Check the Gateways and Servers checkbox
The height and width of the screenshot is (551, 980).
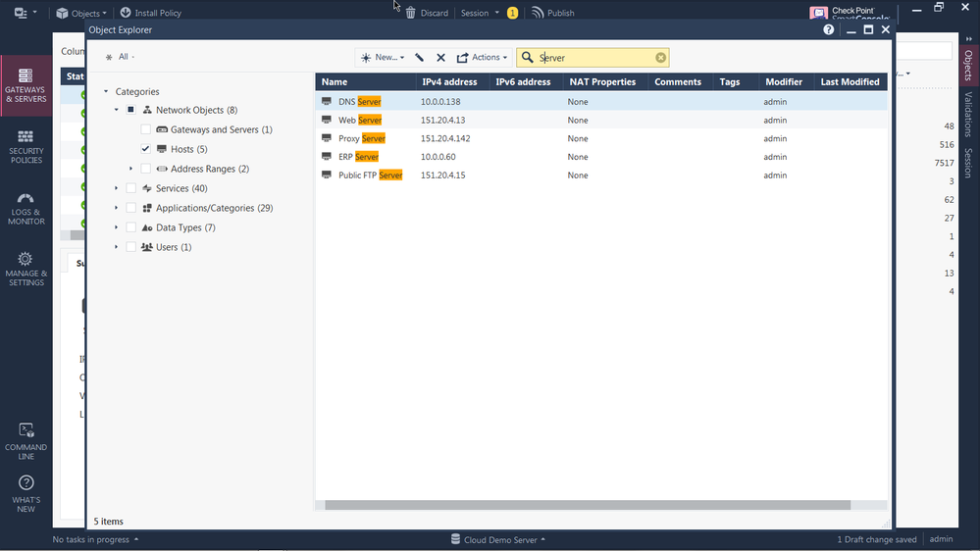[x=145, y=129]
